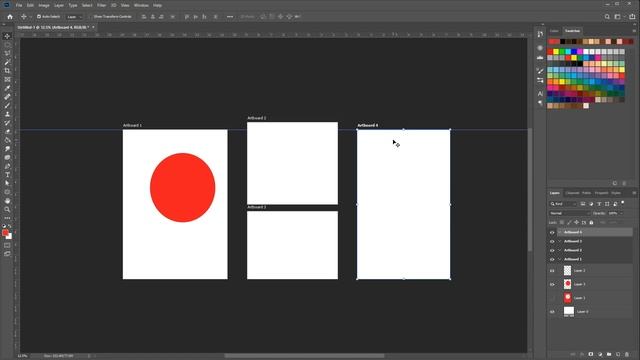Screen dimensions: 640x360
Task: Select the Eyedropper tool
Action: pos(7,88)
